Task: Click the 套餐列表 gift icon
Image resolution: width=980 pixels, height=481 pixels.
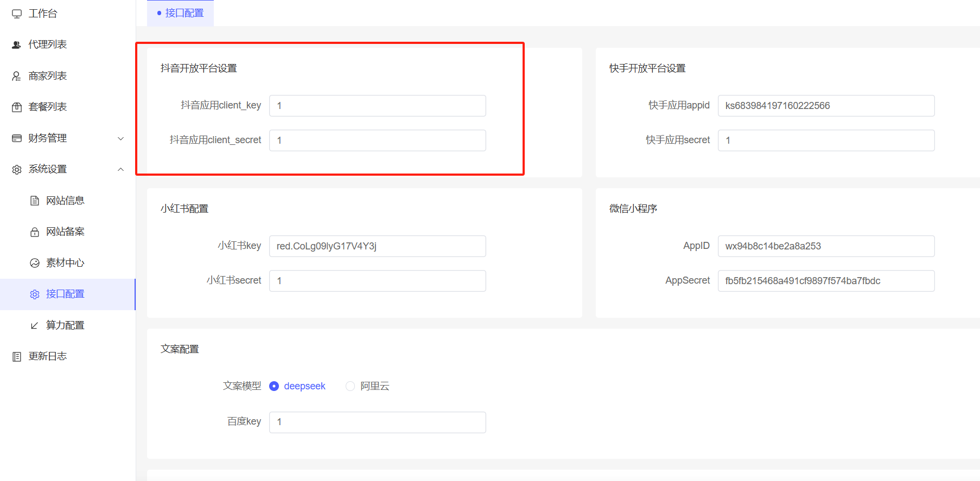Action: pos(17,107)
